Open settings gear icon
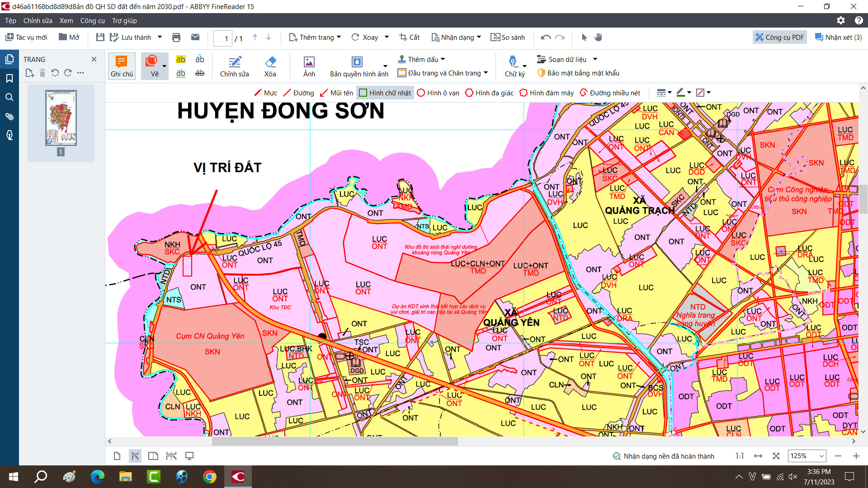This screenshot has width=868, height=488. pos(841,20)
